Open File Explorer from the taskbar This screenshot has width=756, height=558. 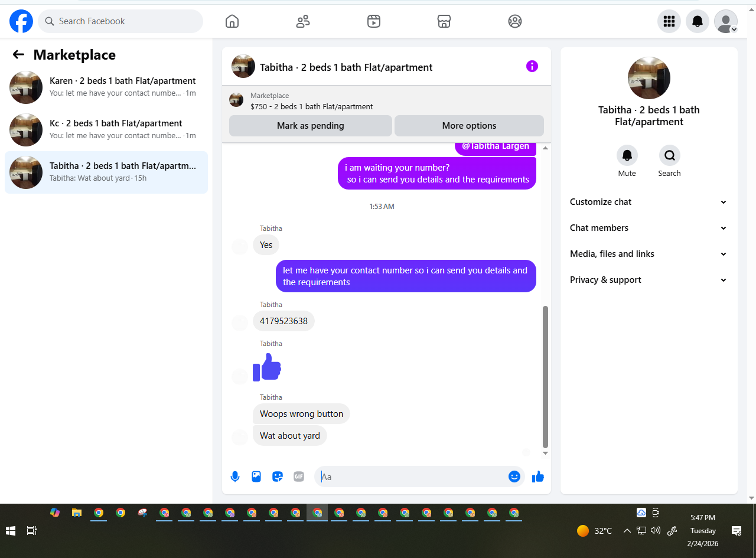pos(77,513)
